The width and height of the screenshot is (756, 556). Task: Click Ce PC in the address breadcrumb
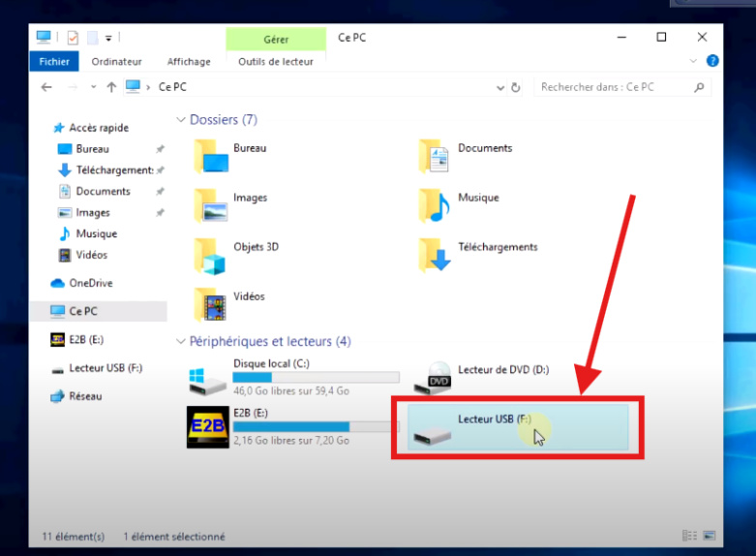tap(172, 87)
